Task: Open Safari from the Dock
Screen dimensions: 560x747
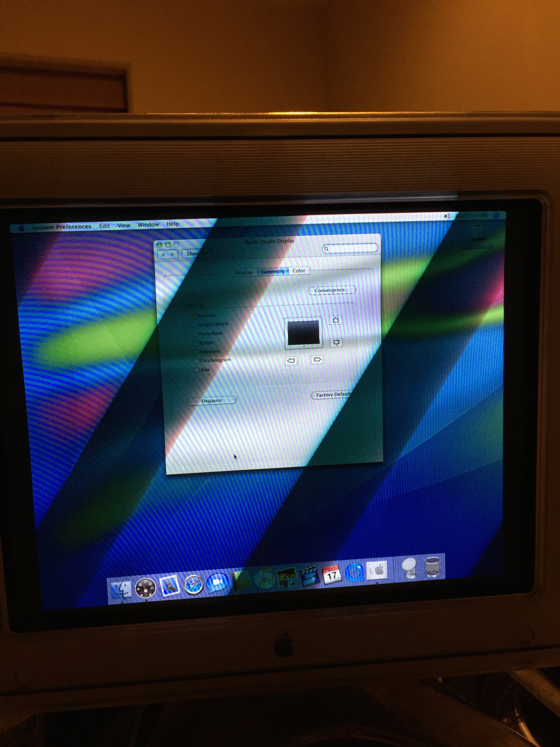Action: 194,585
